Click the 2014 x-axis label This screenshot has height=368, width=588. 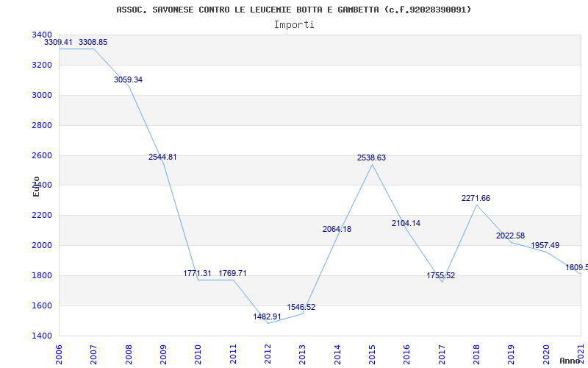coord(337,355)
